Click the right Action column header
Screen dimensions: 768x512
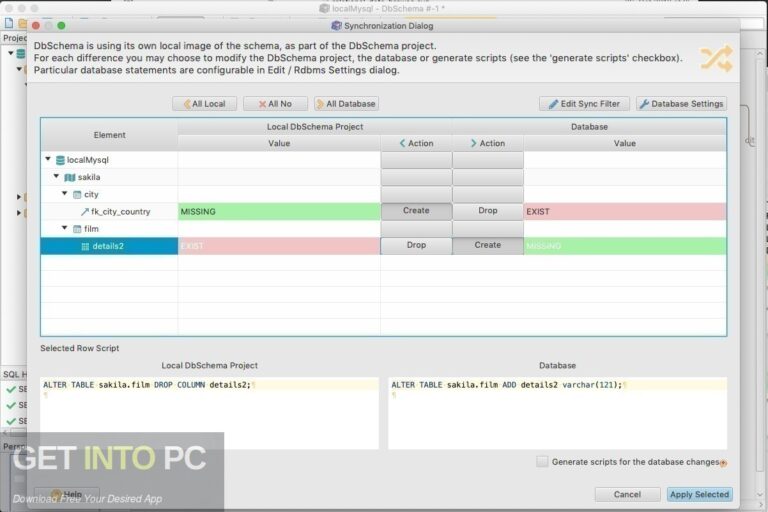(488, 143)
